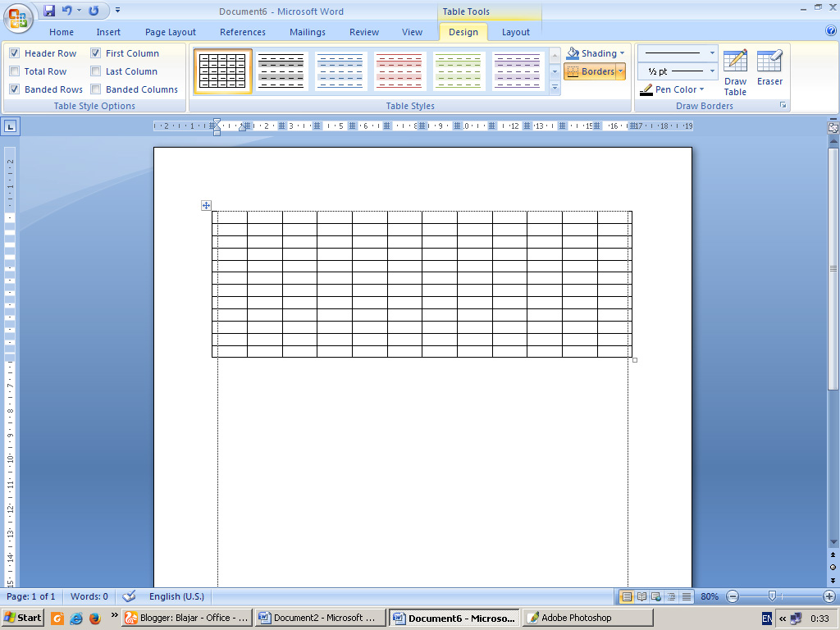The height and width of the screenshot is (630, 840).
Task: Click the Undo icon
Action: (68, 9)
